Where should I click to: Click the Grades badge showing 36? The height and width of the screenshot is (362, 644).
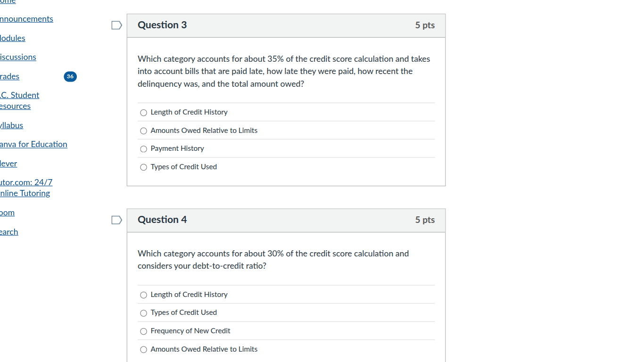point(70,76)
